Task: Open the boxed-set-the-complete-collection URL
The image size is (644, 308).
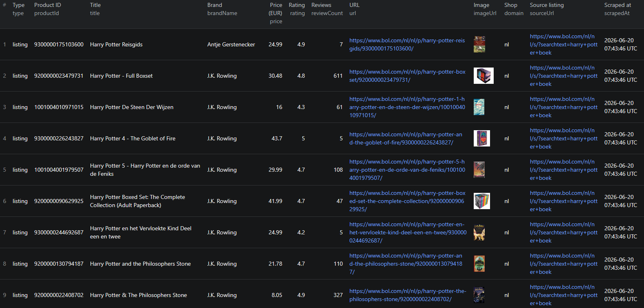Action: 407,201
